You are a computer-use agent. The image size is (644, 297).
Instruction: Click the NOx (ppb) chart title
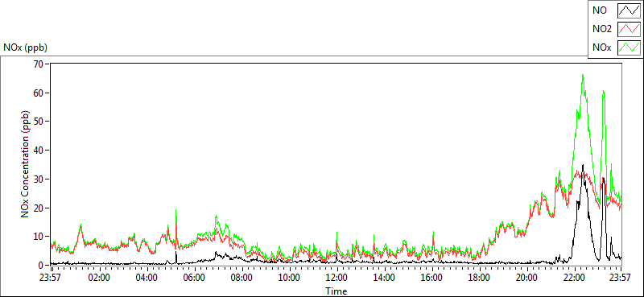[25, 47]
